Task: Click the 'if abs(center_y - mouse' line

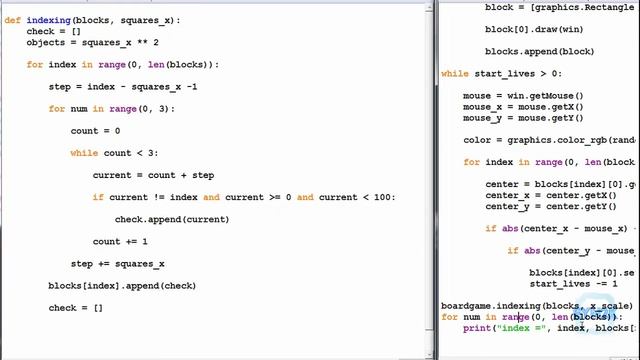Action: pyautogui.click(x=571, y=251)
